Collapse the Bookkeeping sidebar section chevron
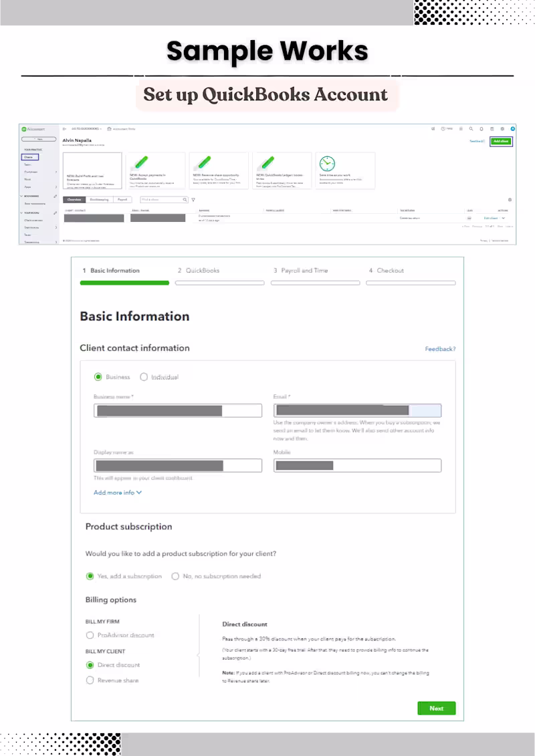 (x=21, y=197)
